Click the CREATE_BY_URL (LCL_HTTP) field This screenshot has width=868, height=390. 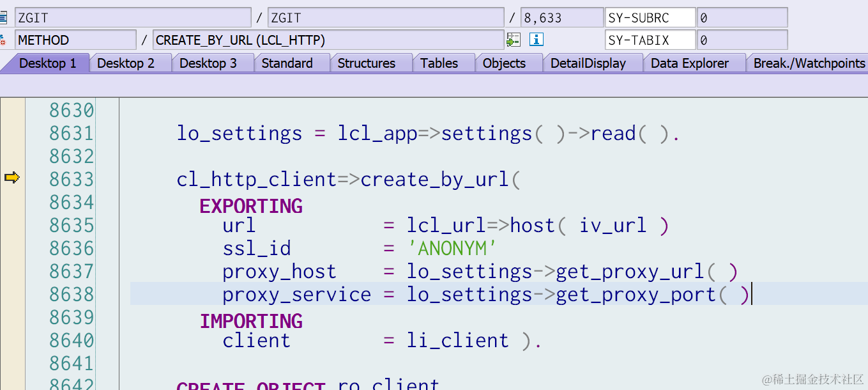[x=328, y=40]
